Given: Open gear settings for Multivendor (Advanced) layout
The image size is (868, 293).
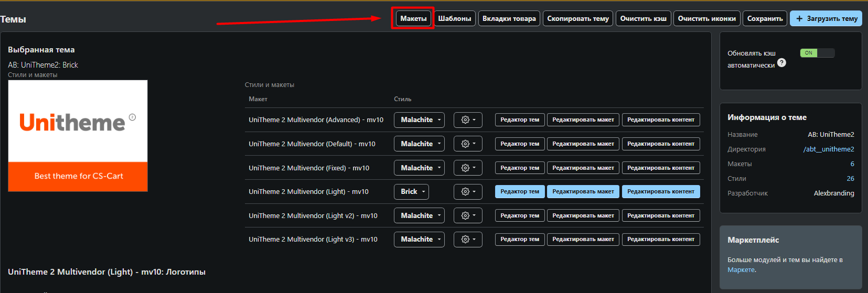Looking at the screenshot, I should pyautogui.click(x=468, y=120).
